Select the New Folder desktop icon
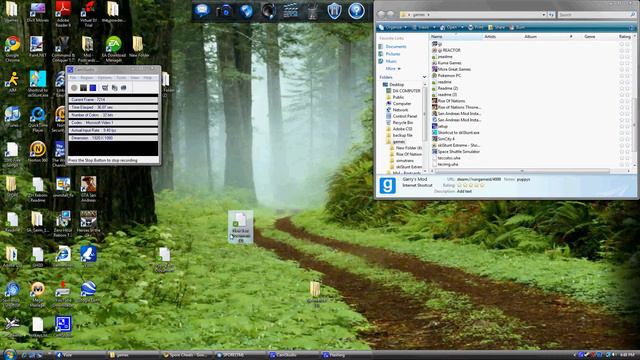This screenshot has height=360, width=640. (x=139, y=47)
